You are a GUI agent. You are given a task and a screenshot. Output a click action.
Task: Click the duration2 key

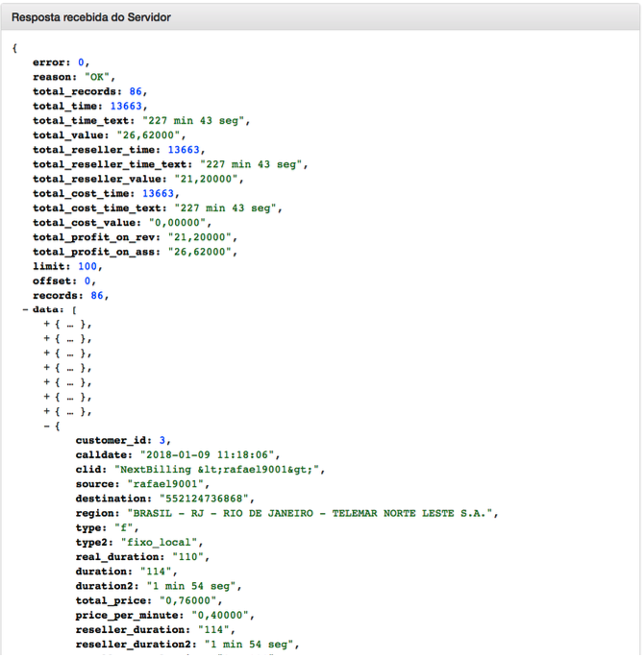point(107,586)
